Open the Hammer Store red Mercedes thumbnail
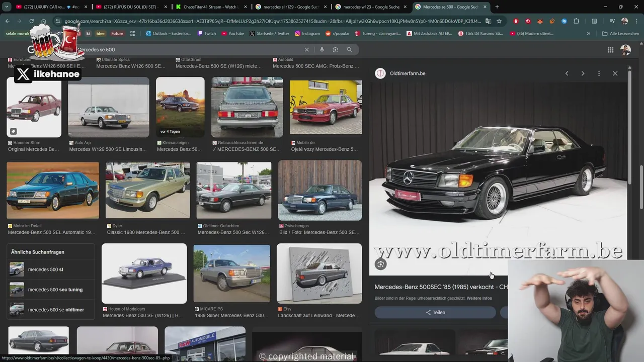The width and height of the screenshot is (644, 362). pos(34,107)
